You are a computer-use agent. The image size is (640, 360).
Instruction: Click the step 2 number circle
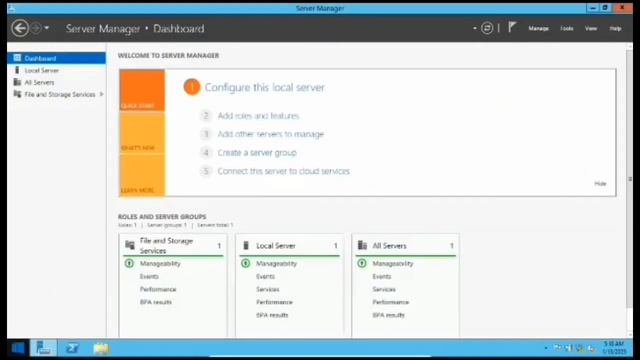point(206,116)
